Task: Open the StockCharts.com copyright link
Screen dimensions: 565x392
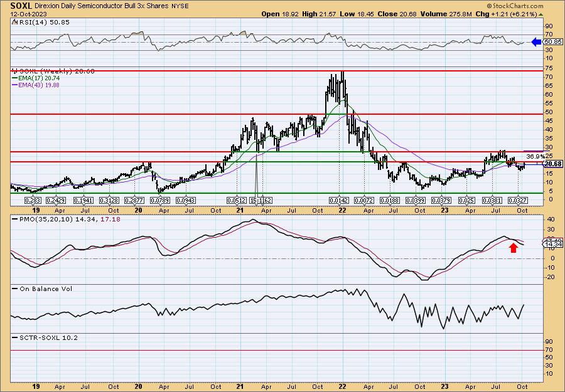Action: 515,6
